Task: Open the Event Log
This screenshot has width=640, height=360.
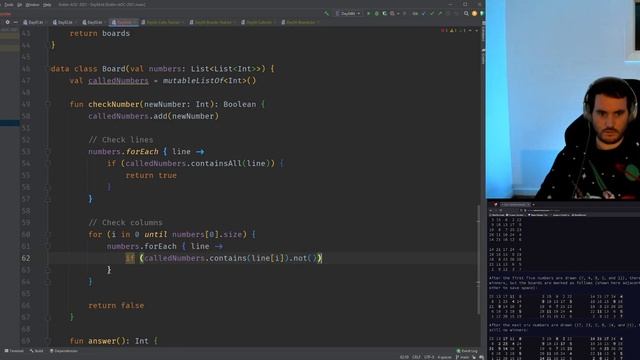Action: click(467, 351)
